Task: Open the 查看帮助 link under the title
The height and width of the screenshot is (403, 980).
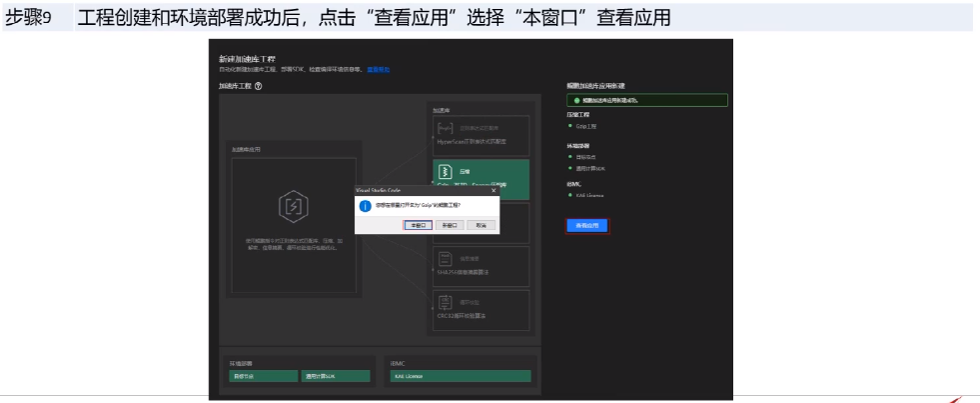Action: tap(379, 69)
